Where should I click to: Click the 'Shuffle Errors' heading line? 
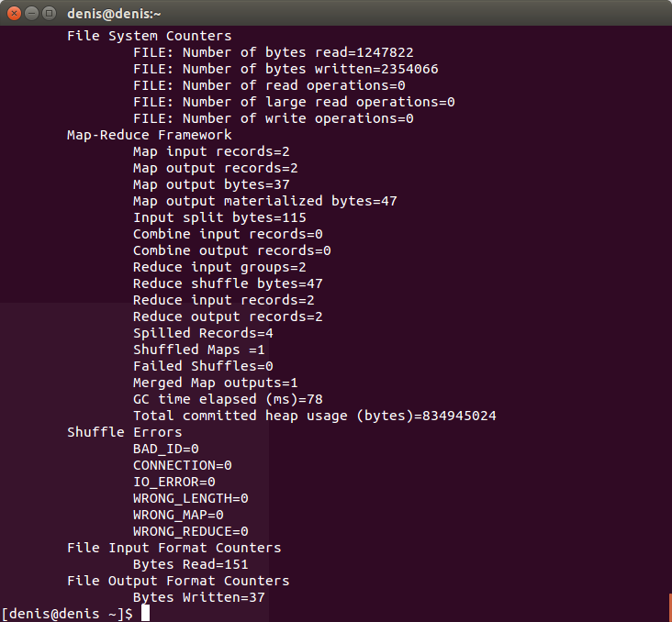click(x=124, y=432)
